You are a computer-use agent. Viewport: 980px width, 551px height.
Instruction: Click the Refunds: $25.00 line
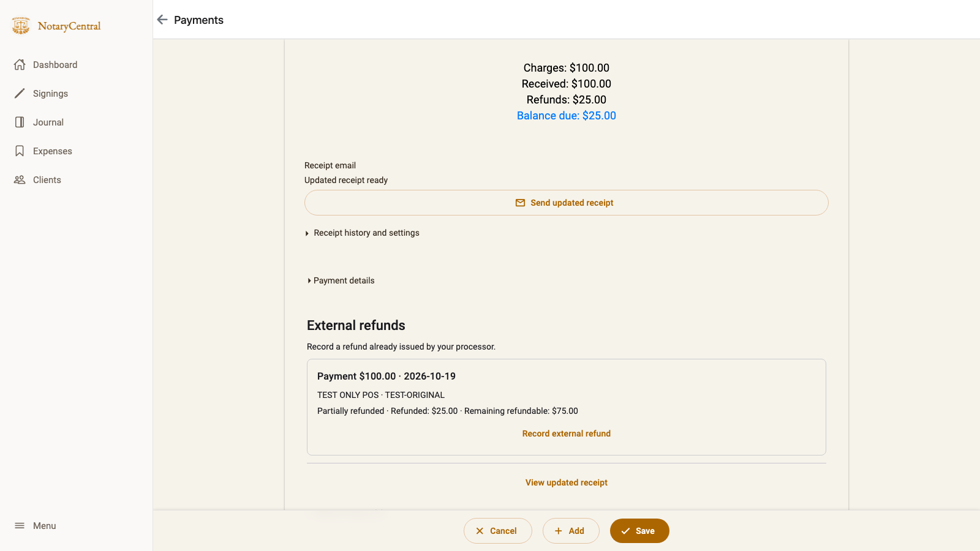(566, 100)
